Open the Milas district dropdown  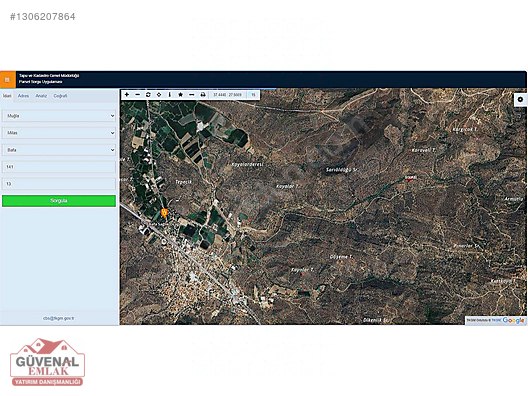pyautogui.click(x=59, y=133)
